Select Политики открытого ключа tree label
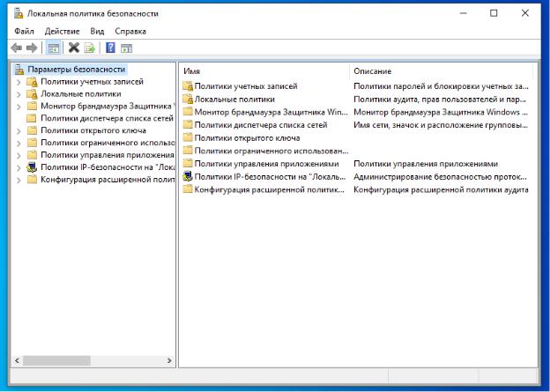 click(93, 130)
